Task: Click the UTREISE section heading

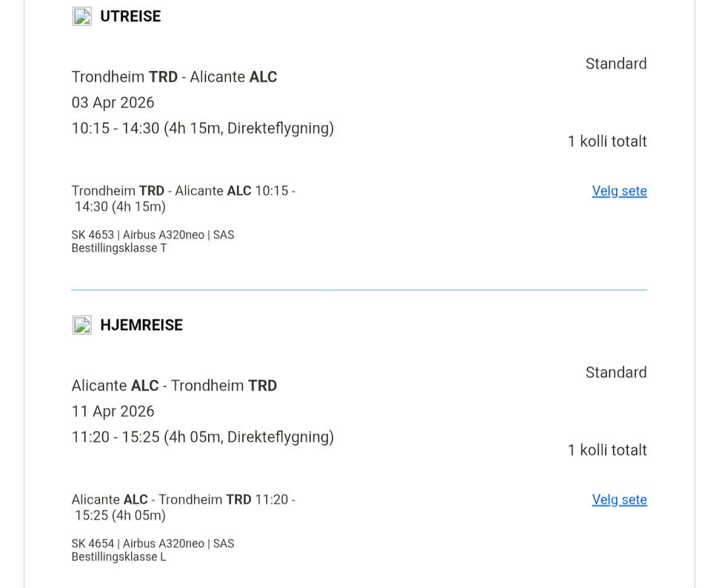Action: pos(130,16)
